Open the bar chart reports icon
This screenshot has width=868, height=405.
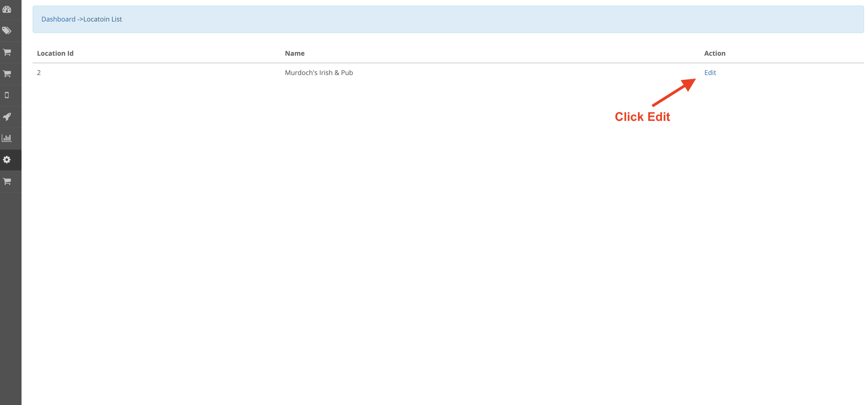click(x=7, y=138)
